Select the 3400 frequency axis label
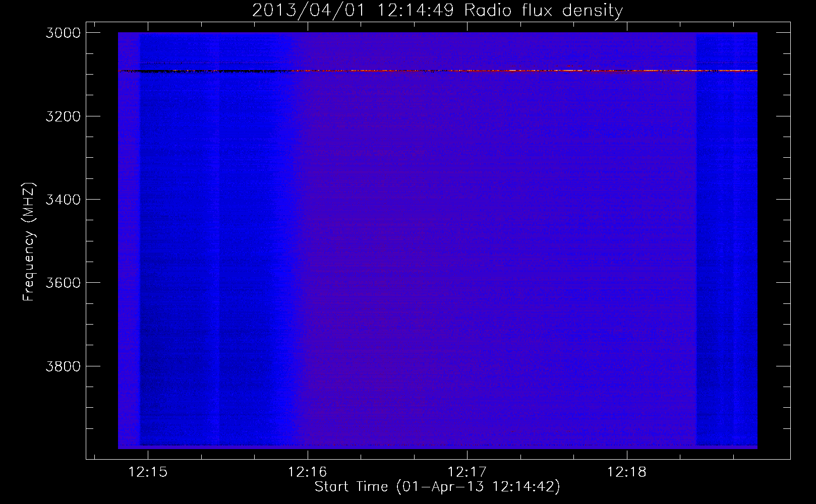This screenshot has height=504, width=816. click(x=63, y=200)
